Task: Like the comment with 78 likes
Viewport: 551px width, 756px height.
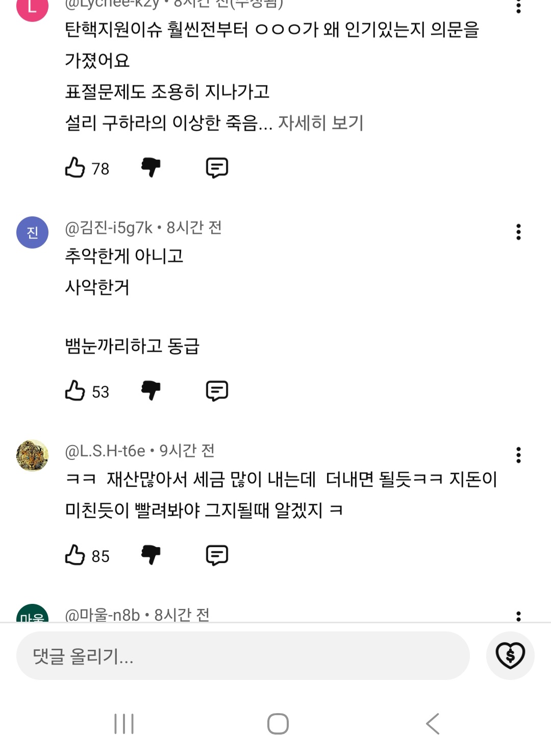Action: 75,168
